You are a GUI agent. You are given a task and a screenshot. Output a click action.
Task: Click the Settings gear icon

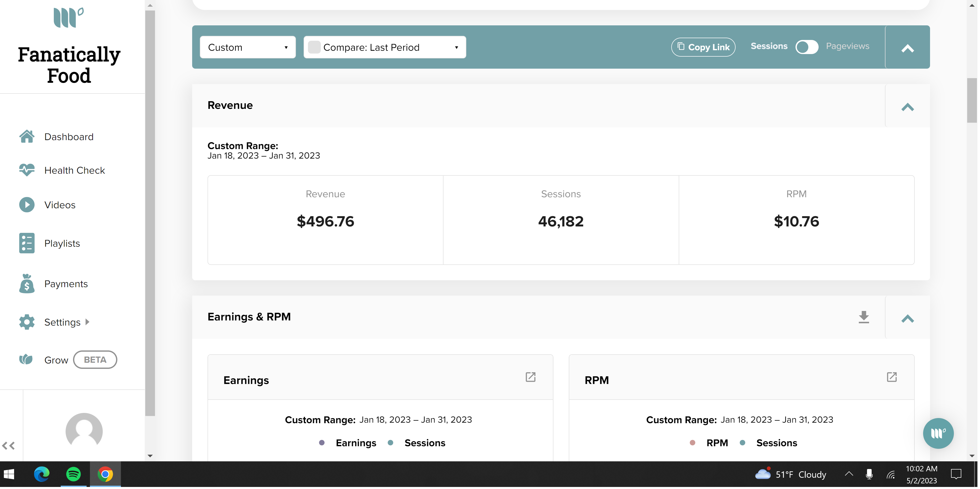click(27, 322)
